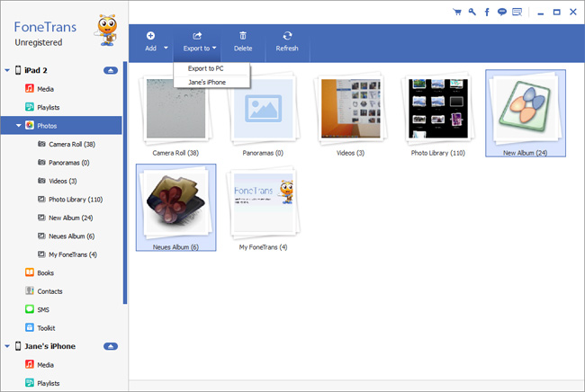The height and width of the screenshot is (392, 585).
Task: Eject iPad 2 using the eject icon
Action: tap(111, 69)
